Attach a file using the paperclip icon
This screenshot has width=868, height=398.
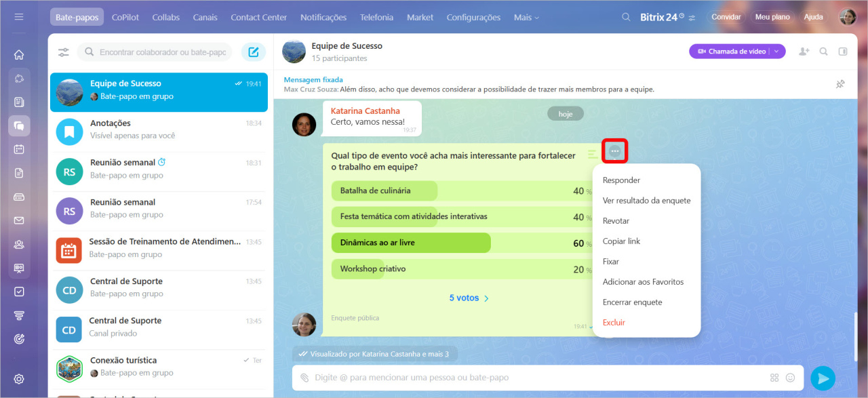click(x=305, y=378)
